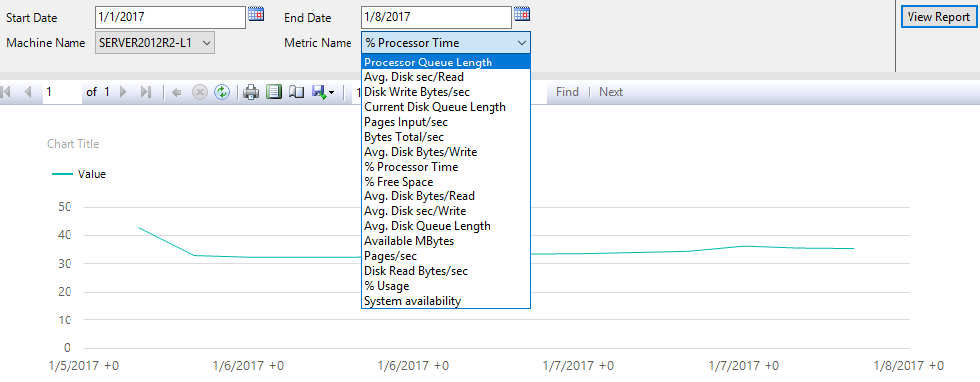Open the export save dropdown
980x382 pixels.
(x=323, y=92)
